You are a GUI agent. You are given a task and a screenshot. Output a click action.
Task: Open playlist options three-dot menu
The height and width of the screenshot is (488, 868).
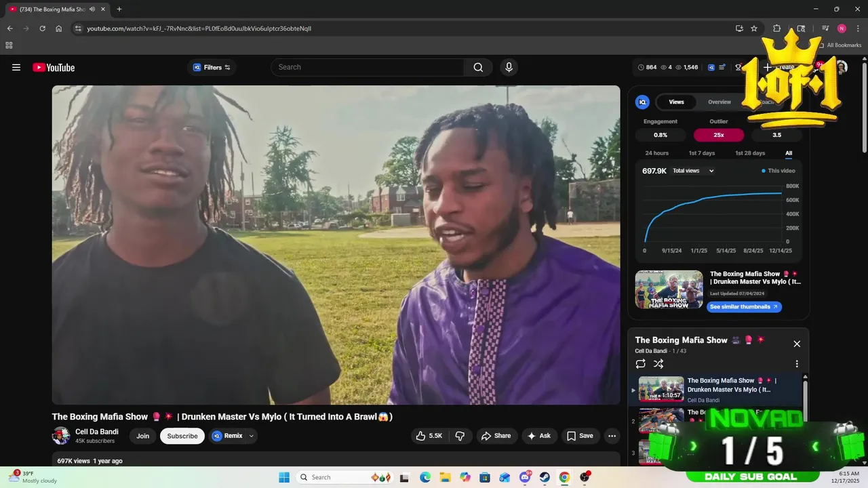pos(797,364)
